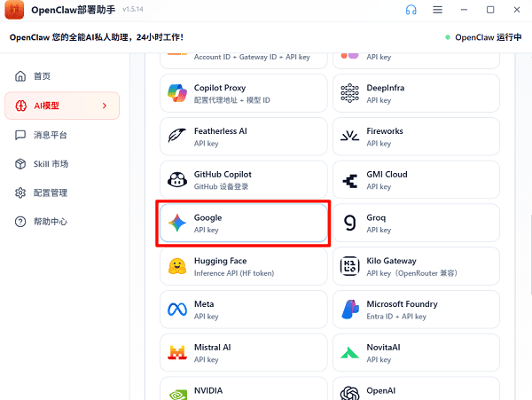Click the home icon in sidebar
The height and width of the screenshot is (400, 532).
pyautogui.click(x=20, y=76)
